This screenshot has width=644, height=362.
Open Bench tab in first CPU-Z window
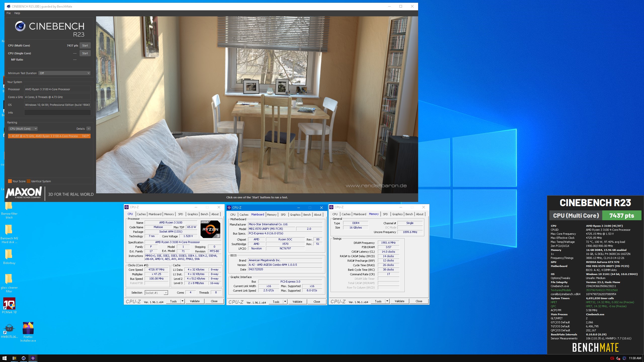coord(204,214)
